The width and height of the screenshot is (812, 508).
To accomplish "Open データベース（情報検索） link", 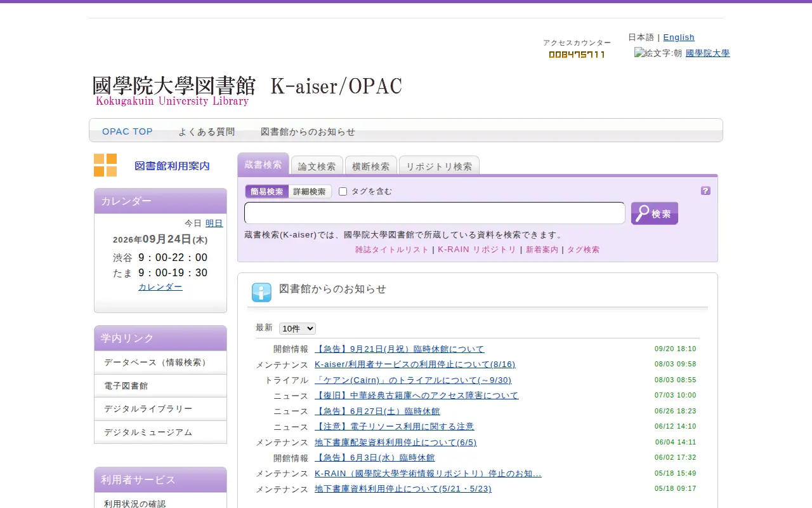I will pos(160,363).
